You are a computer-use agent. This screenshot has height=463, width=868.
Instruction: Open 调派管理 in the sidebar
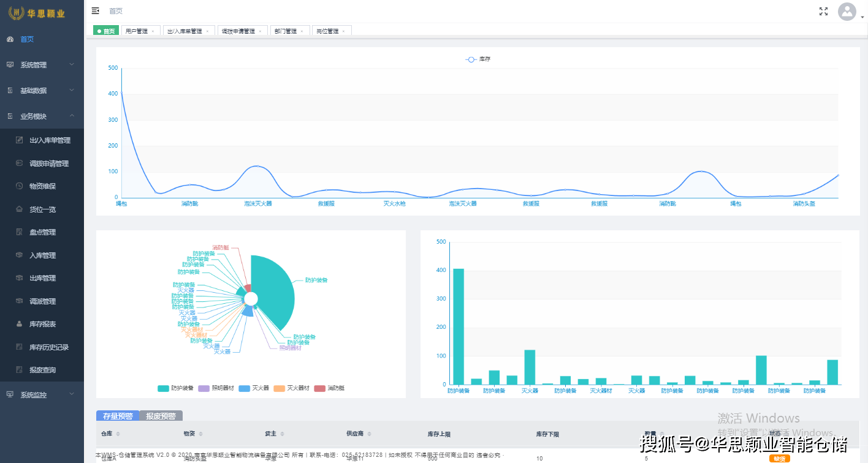pyautogui.click(x=42, y=301)
